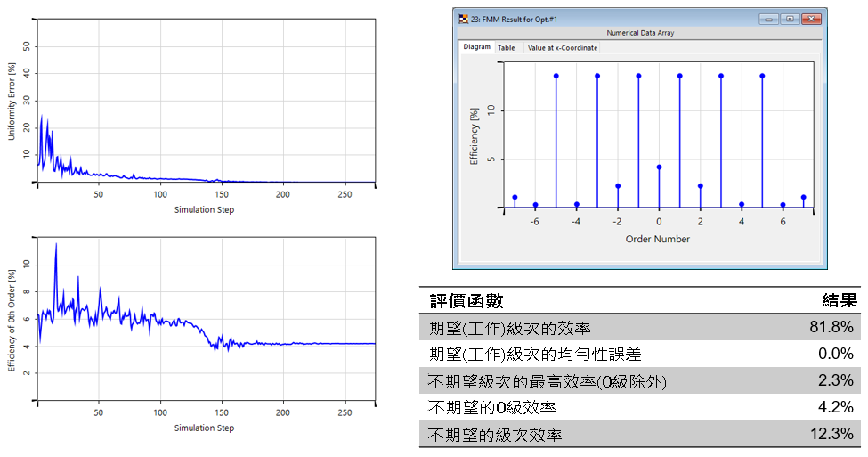The width and height of the screenshot is (868, 457).
Task: Click the 'Numerical Data Array' header text
Action: (x=640, y=33)
